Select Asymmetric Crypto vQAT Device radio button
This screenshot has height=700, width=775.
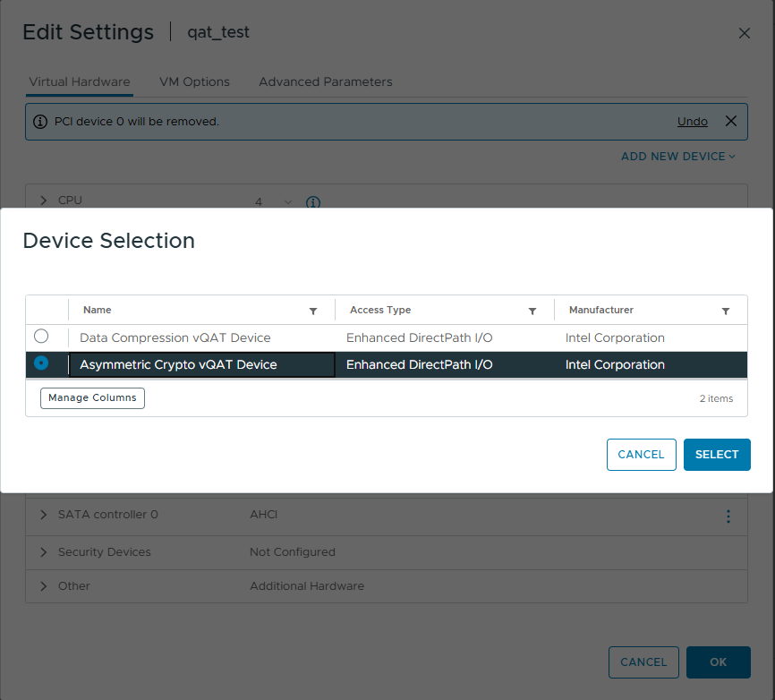[x=41, y=363]
